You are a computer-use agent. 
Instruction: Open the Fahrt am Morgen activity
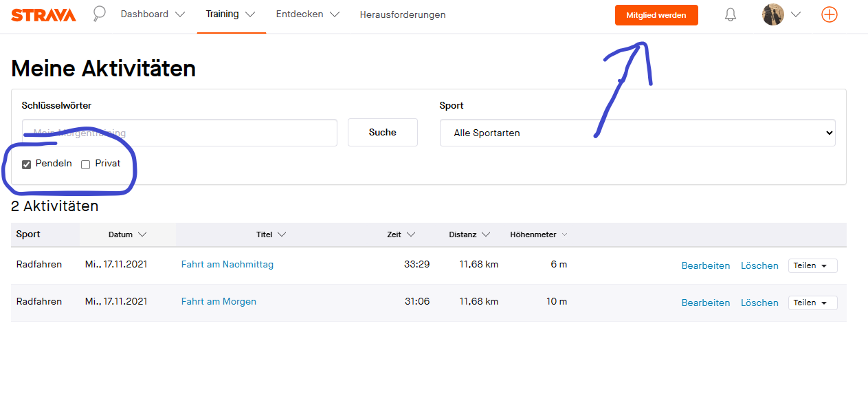[x=219, y=301]
